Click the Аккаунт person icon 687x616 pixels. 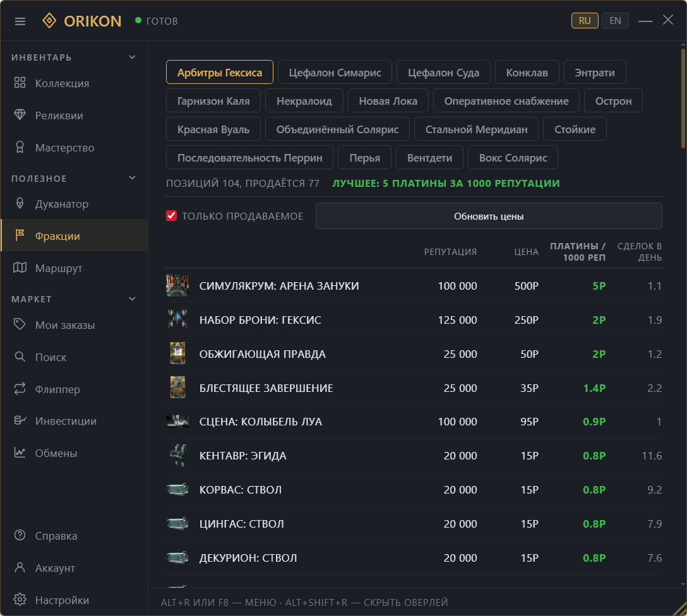(x=20, y=567)
